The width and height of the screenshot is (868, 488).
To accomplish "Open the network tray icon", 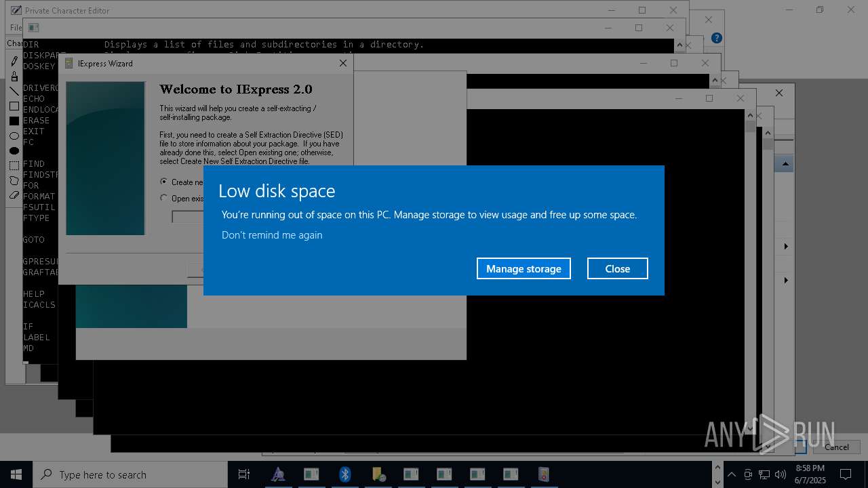I will (764, 474).
